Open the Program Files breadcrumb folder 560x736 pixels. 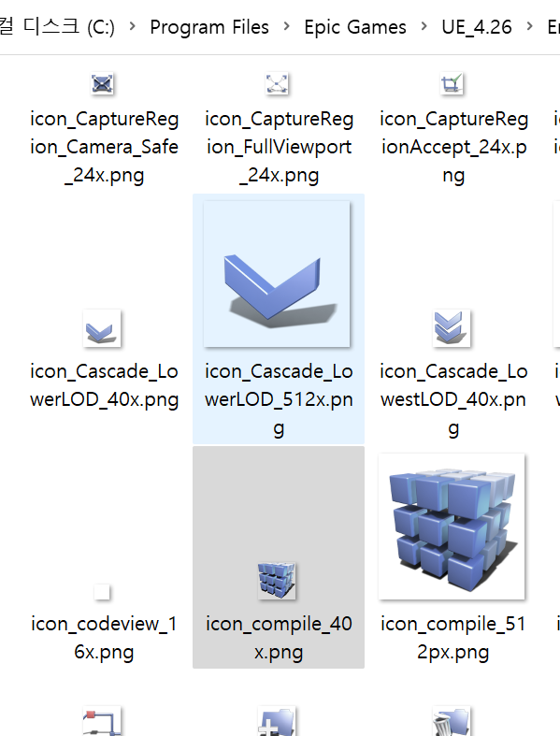click(209, 27)
